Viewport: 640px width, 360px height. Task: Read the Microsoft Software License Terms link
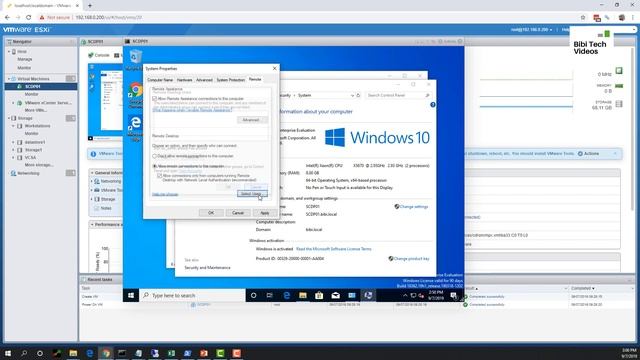pyautogui.click(x=333, y=249)
